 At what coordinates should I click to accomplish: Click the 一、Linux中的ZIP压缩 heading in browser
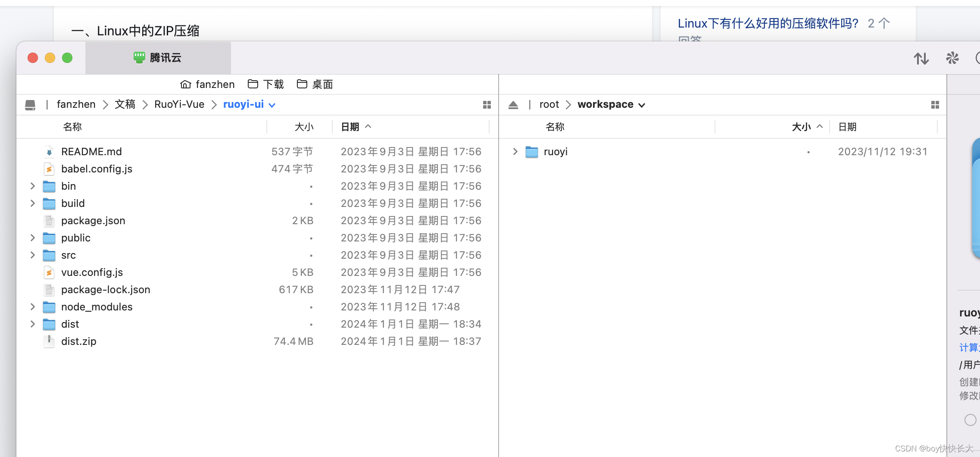point(135,31)
